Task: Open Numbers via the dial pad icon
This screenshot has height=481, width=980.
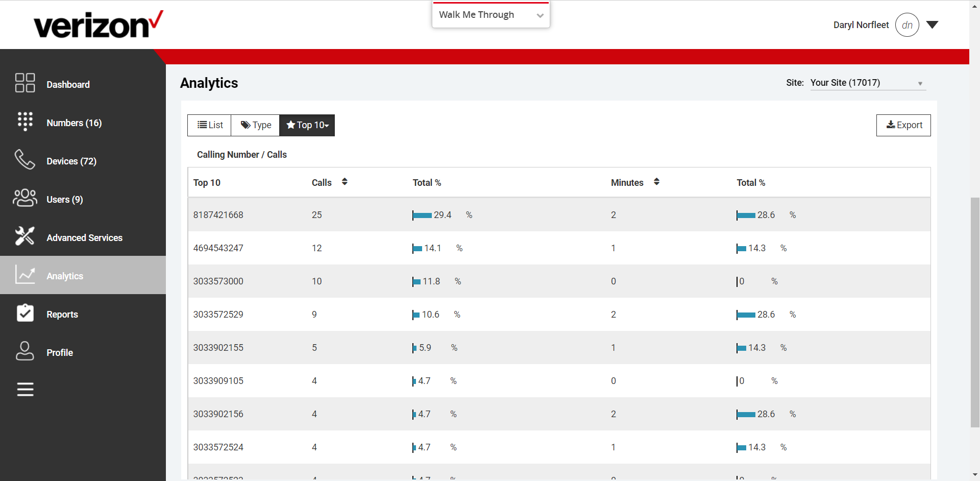Action: [25, 122]
